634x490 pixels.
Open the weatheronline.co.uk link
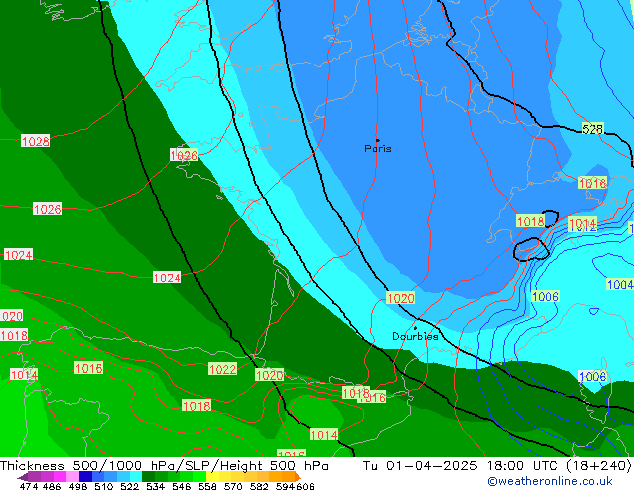pyautogui.click(x=550, y=481)
